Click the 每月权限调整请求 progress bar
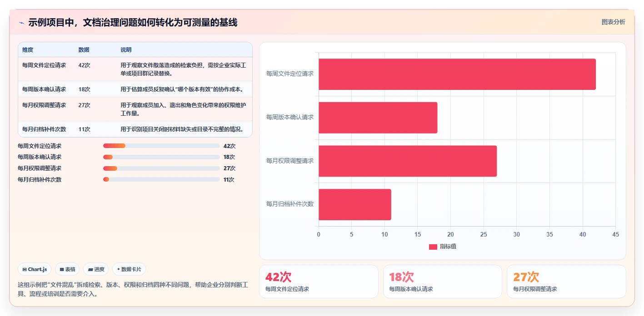This screenshot has height=316, width=644. pos(161,168)
